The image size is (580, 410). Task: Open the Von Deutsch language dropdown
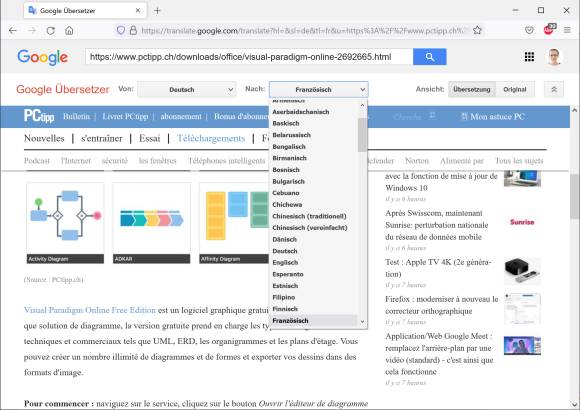[x=186, y=90]
